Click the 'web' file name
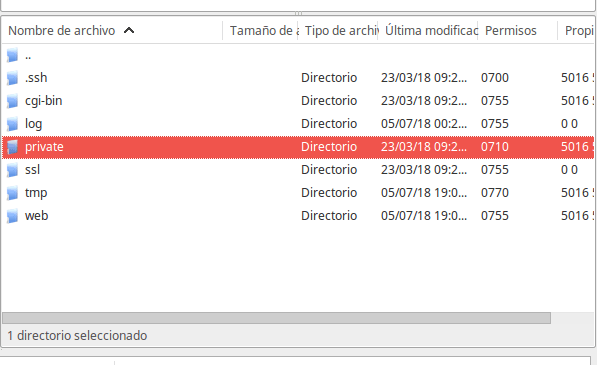Viewport: 600px width, 366px height. [x=37, y=216]
